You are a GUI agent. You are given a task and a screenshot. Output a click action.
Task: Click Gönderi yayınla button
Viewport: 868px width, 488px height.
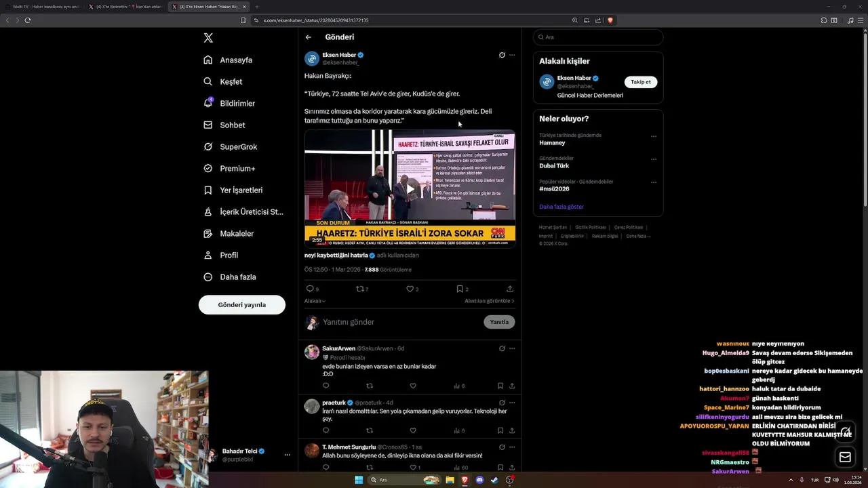[x=242, y=305]
